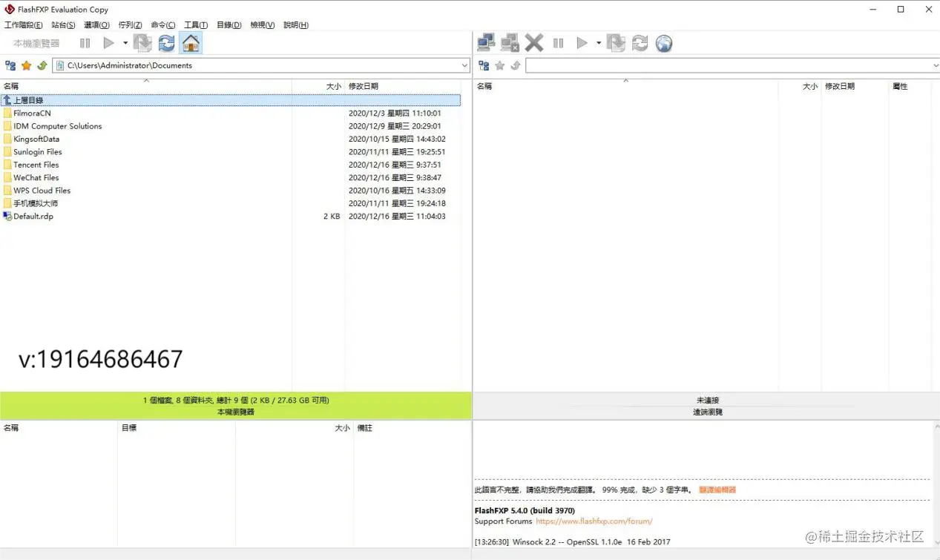Screen dimensions: 940x560
Task: Open the 命令(C) menu
Action: point(163,24)
